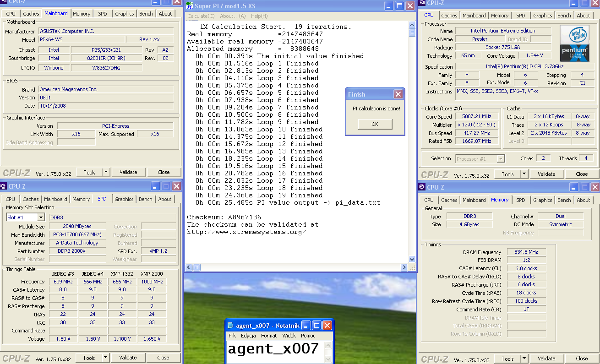Switch to the Mainboard tab in the top-left CPU-Z window

click(56, 13)
